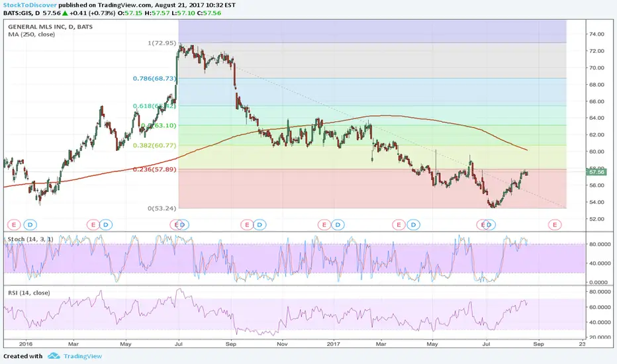Select dividend D marker just before May 2017
Image resolution: width=617 pixels, height=364 pixels.
point(413,225)
